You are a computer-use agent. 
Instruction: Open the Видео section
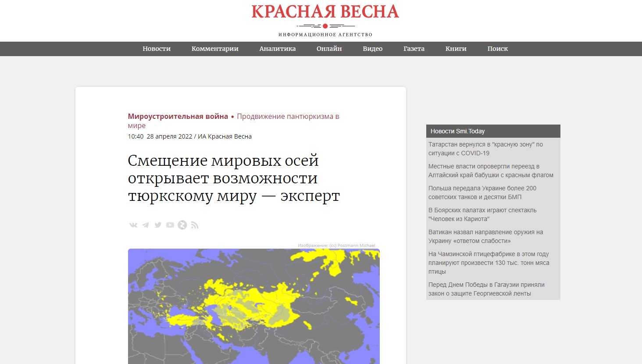[x=372, y=49]
